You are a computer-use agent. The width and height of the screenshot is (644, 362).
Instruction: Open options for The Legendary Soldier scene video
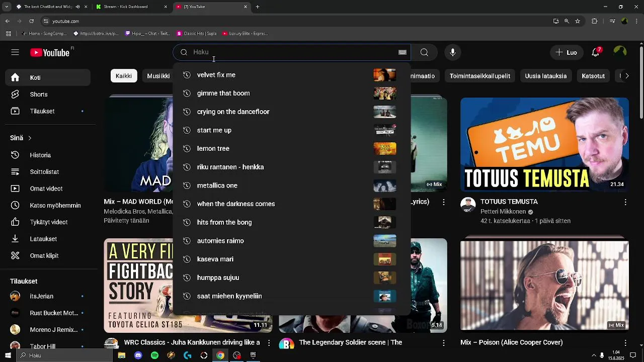443,343
